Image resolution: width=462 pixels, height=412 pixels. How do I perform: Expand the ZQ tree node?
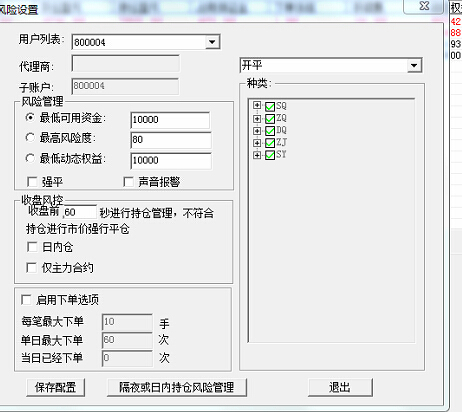[x=257, y=118]
